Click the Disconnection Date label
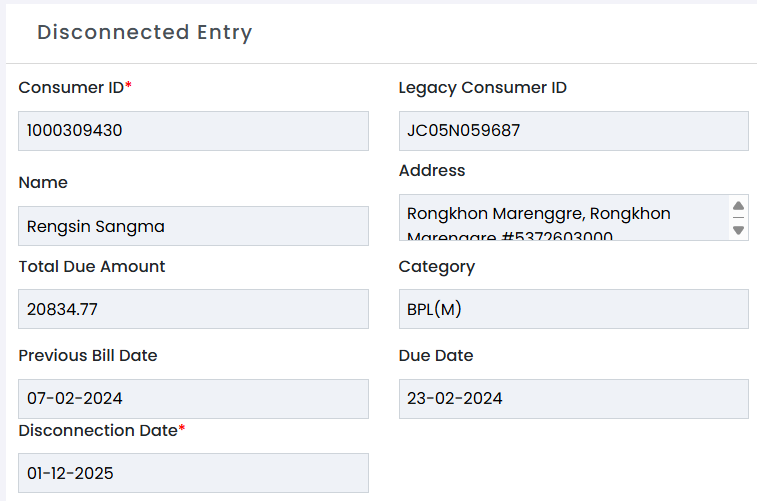Image resolution: width=757 pixels, height=501 pixels. (x=98, y=430)
